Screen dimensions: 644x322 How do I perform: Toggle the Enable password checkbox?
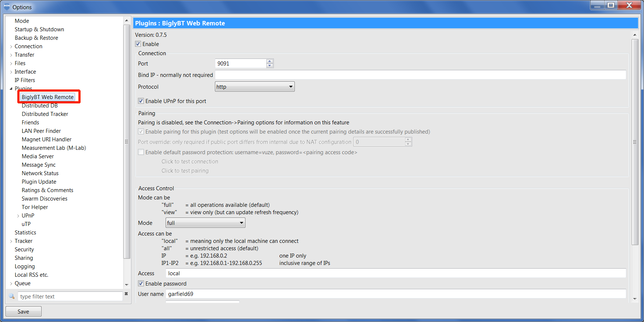click(x=141, y=283)
